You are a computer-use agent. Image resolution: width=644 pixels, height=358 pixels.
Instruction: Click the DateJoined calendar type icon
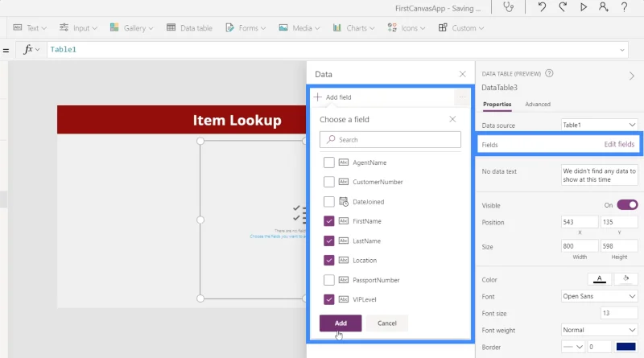tap(344, 202)
